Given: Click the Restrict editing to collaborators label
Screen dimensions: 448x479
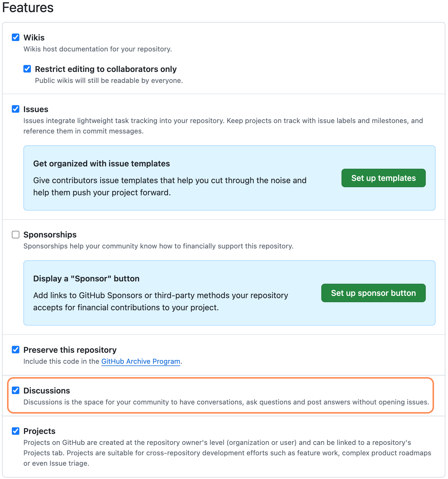Looking at the screenshot, I should pos(106,69).
